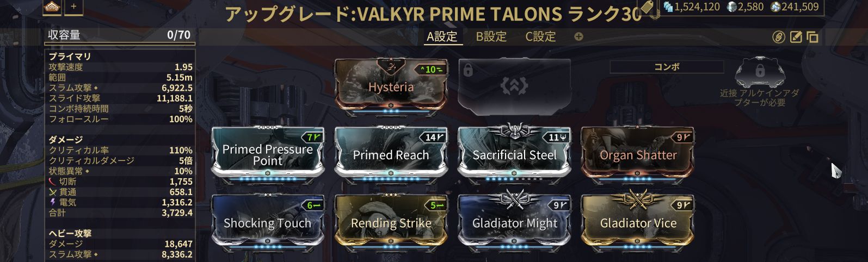The image size is (868, 262).
Task: Select the Hysteria stance mod card
Action: click(391, 86)
